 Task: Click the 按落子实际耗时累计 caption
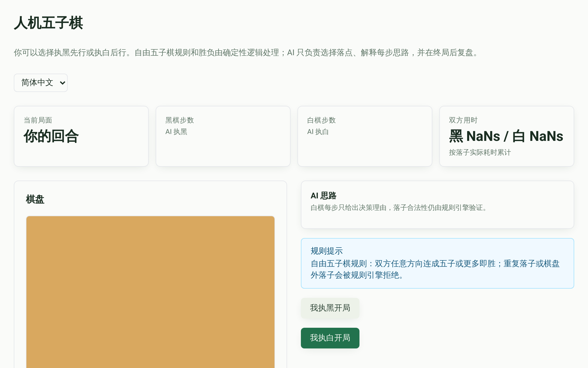480,152
